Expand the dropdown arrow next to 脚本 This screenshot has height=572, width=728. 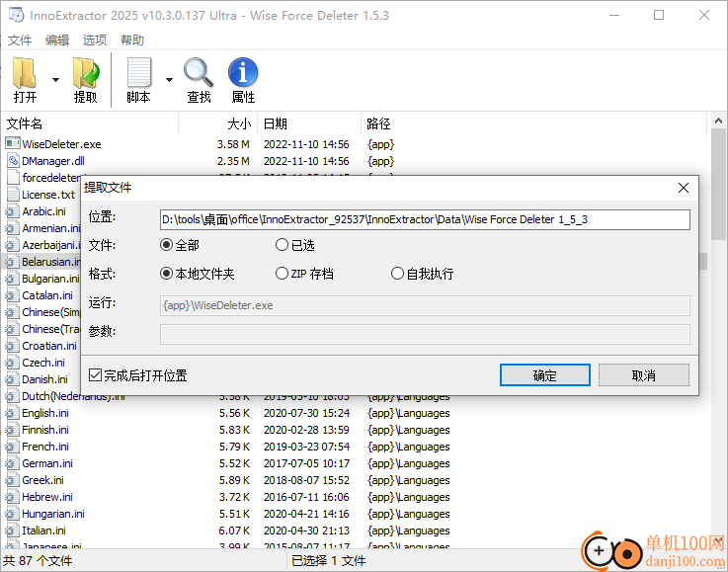[x=170, y=80]
